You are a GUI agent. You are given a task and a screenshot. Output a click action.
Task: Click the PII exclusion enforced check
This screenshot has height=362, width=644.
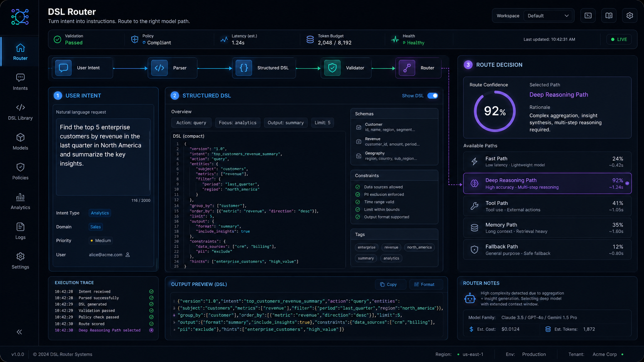357,194
